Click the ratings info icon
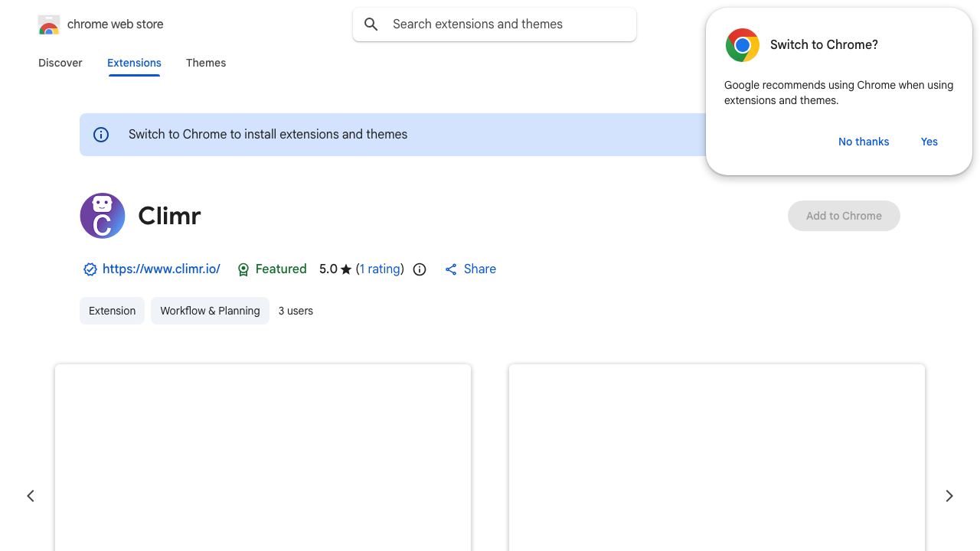The height and width of the screenshot is (551, 980). pyautogui.click(x=420, y=269)
